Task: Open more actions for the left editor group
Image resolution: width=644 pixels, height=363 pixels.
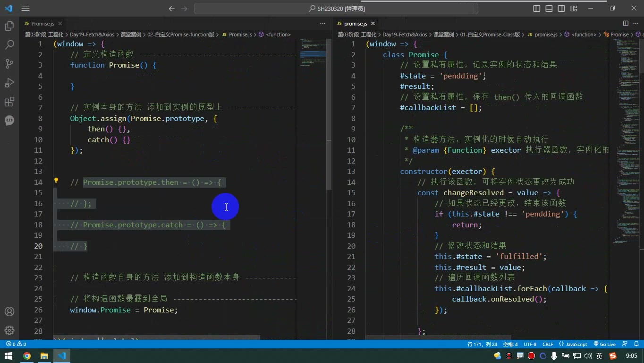Action: tap(322, 24)
